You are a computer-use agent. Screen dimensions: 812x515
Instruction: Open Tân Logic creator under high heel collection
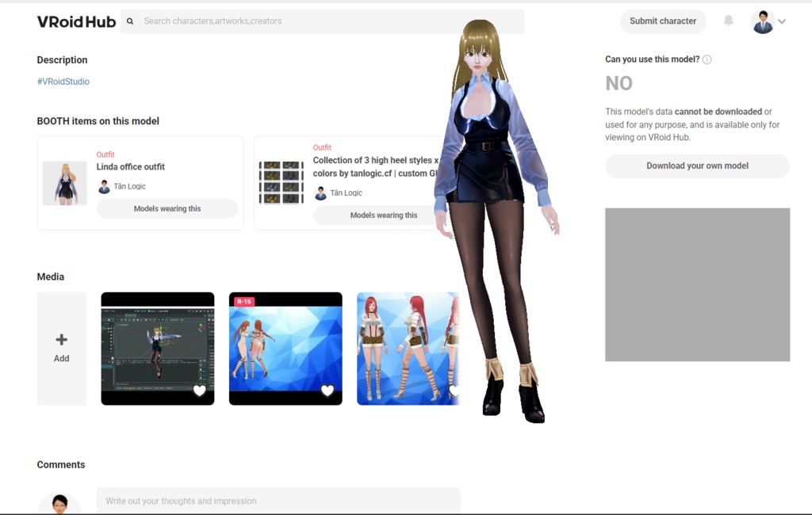coord(338,193)
